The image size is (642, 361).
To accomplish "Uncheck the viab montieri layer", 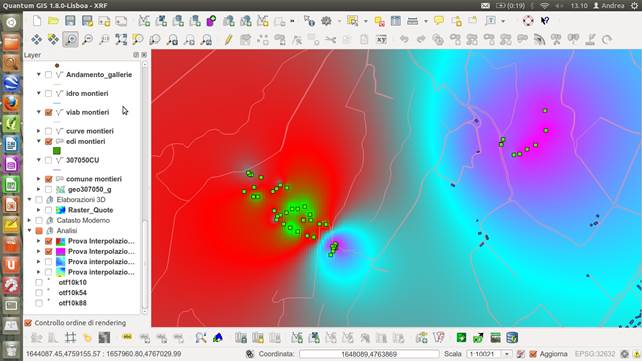I will pos(48,112).
